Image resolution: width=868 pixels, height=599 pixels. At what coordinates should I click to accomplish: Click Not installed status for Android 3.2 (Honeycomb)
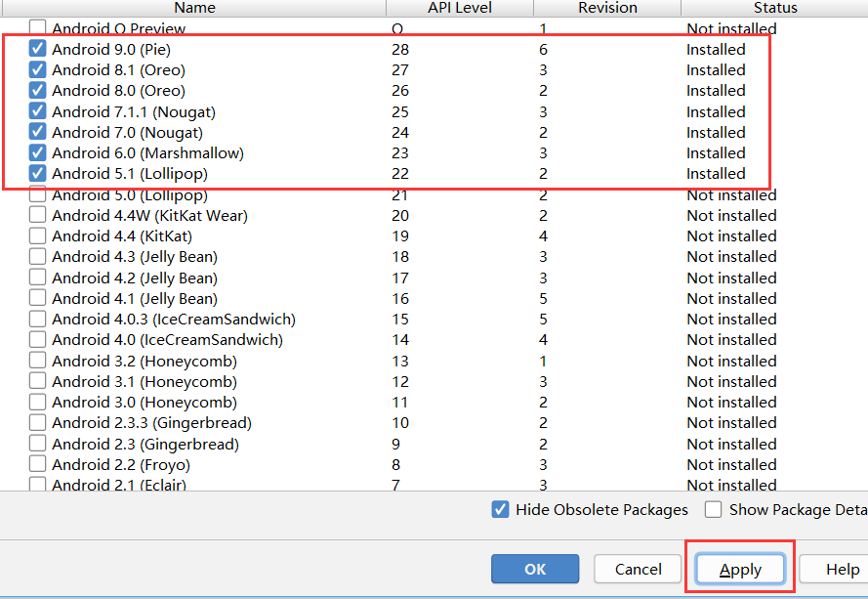pyautogui.click(x=732, y=362)
